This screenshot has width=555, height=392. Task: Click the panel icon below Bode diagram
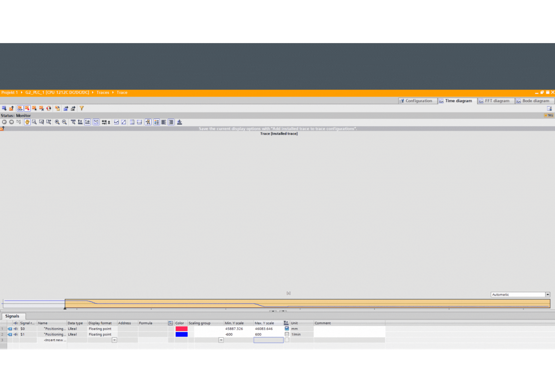[x=549, y=108]
